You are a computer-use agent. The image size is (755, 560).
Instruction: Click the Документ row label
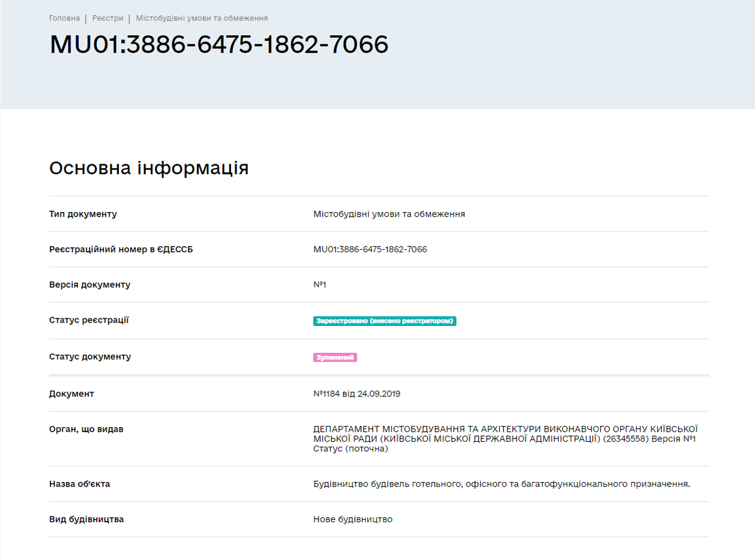[72, 394]
